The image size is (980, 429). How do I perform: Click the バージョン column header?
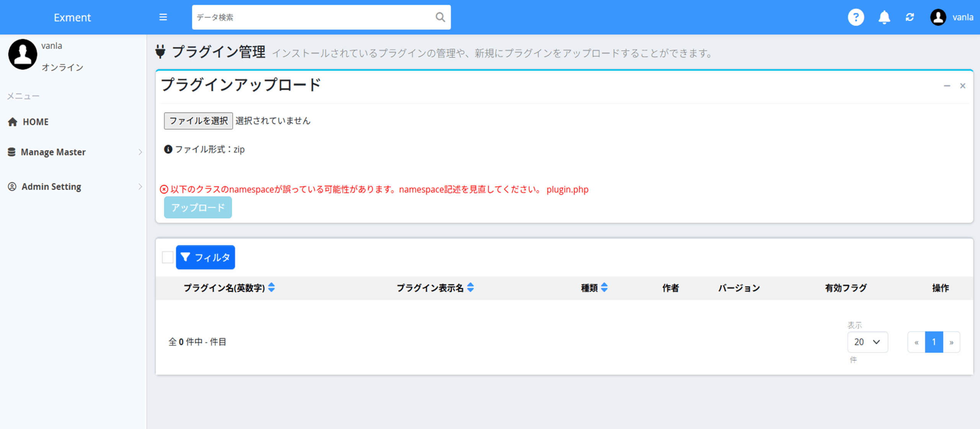[x=739, y=288]
